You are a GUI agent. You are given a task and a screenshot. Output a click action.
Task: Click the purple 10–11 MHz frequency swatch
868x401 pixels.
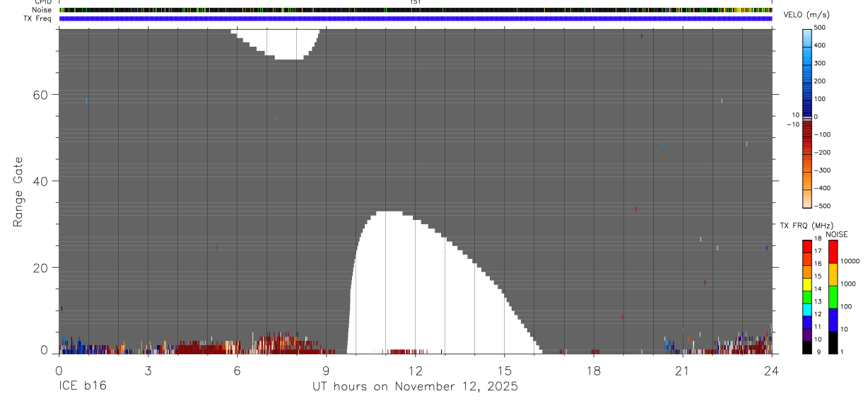[x=807, y=335]
